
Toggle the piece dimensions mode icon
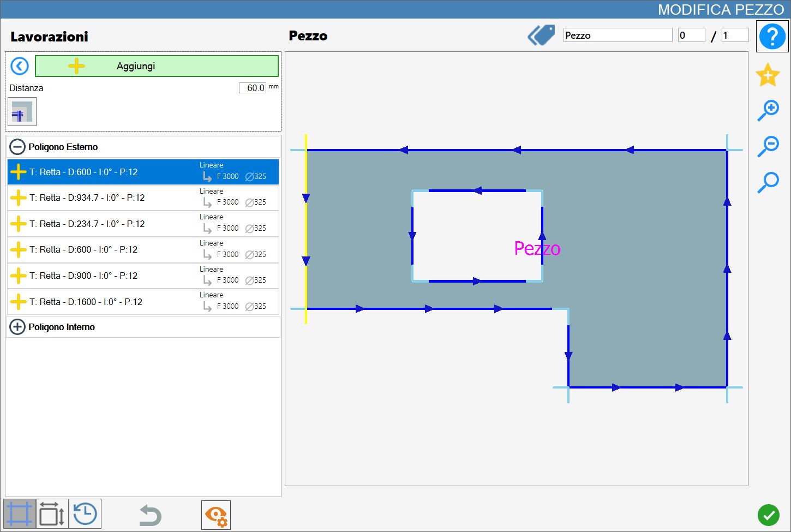[x=52, y=514]
